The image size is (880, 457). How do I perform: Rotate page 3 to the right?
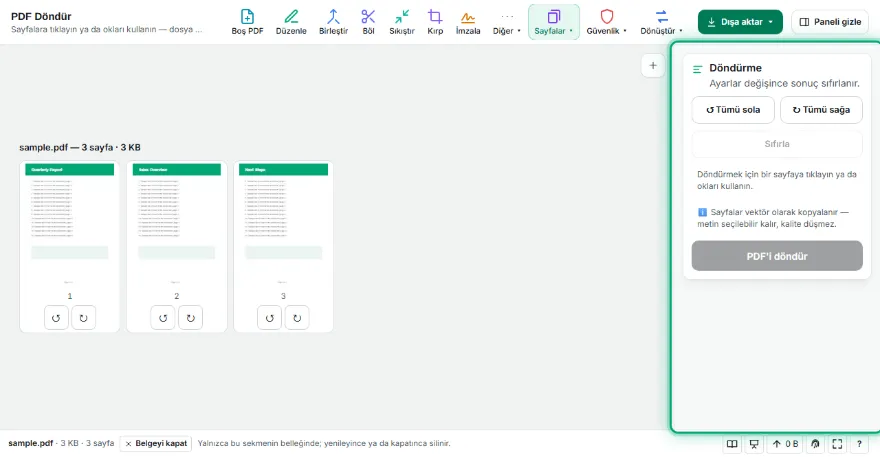(297, 318)
